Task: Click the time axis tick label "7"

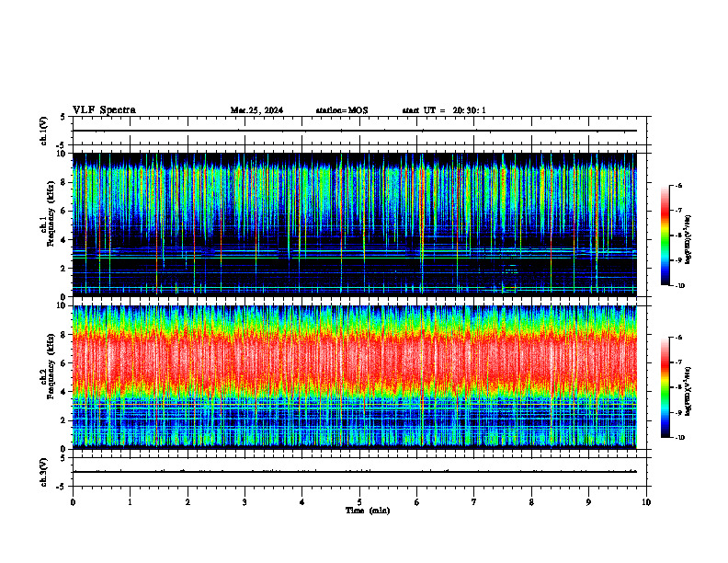Action: pos(474,502)
